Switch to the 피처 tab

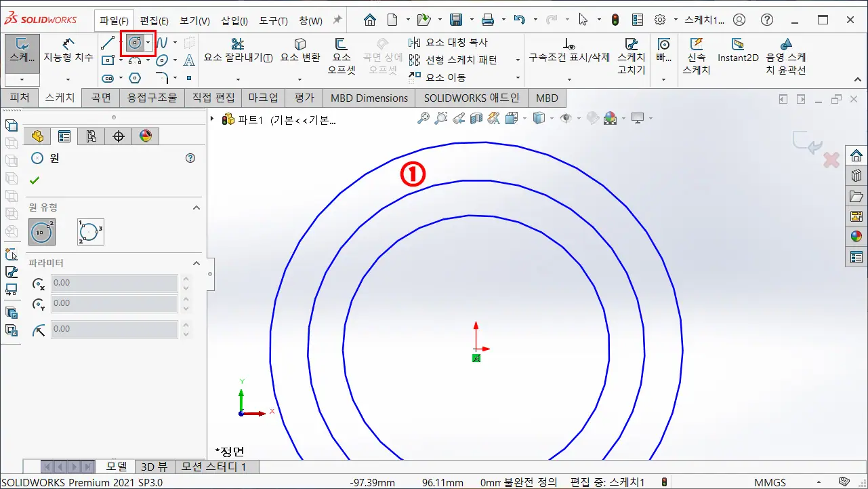tap(20, 98)
